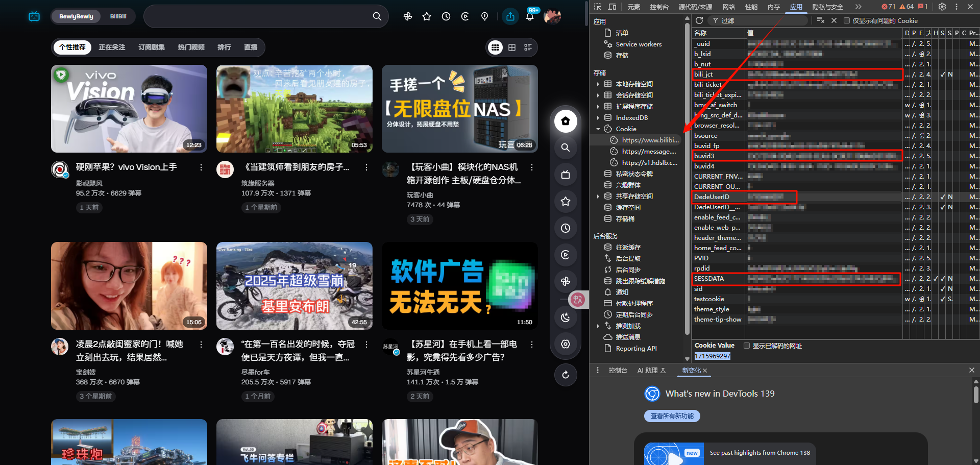
Task: Collapse the Cookie tree node
Action: [598, 129]
